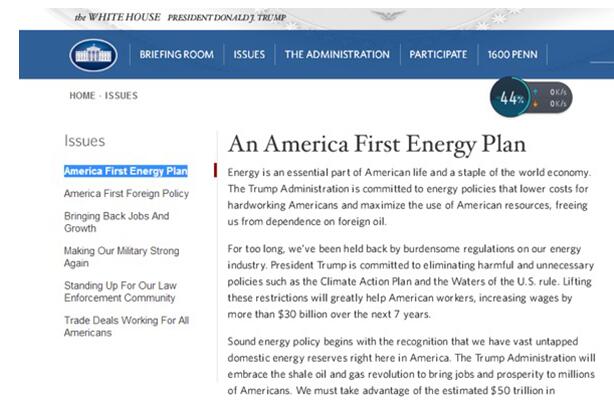Viewport: 614px width, 404px height.
Task: Open the 1600 Penn menu
Action: 512,54
